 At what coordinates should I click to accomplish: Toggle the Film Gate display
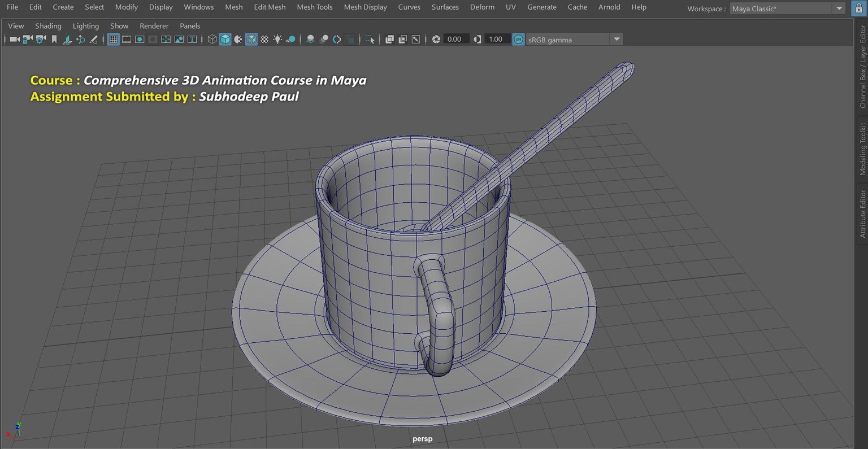tap(127, 40)
